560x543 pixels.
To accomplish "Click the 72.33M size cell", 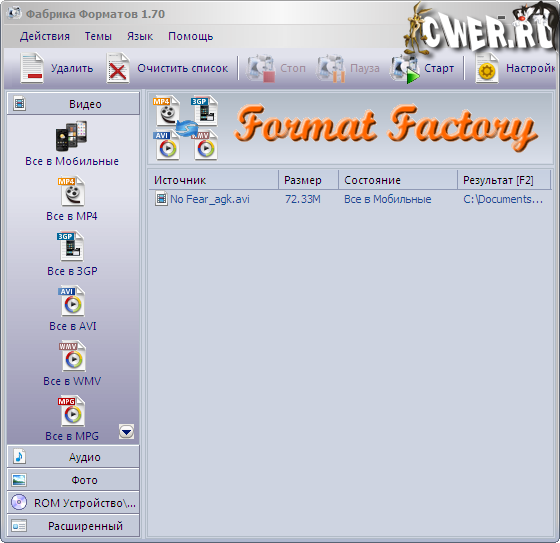I will pos(302,199).
